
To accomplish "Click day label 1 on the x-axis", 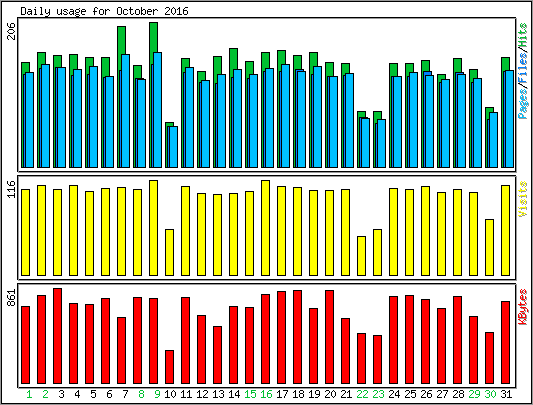I will 29,394.
